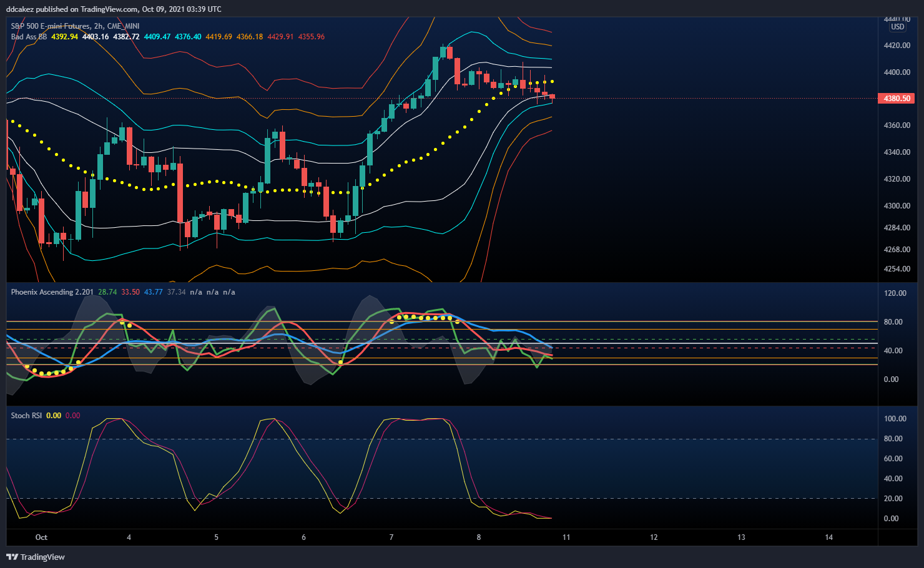
Task: Click the pink Stoch RSI value 0.00
Action: [x=73, y=416]
